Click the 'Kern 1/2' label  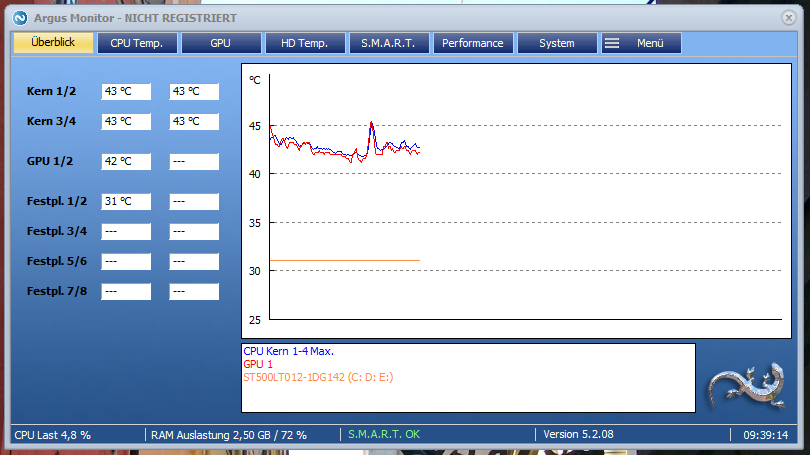[x=51, y=91]
